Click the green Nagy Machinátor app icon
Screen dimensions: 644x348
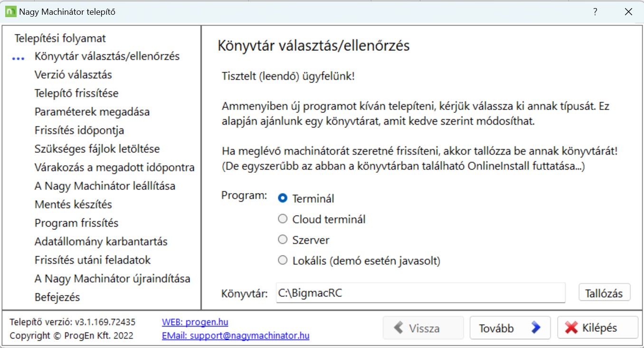pyautogui.click(x=10, y=12)
